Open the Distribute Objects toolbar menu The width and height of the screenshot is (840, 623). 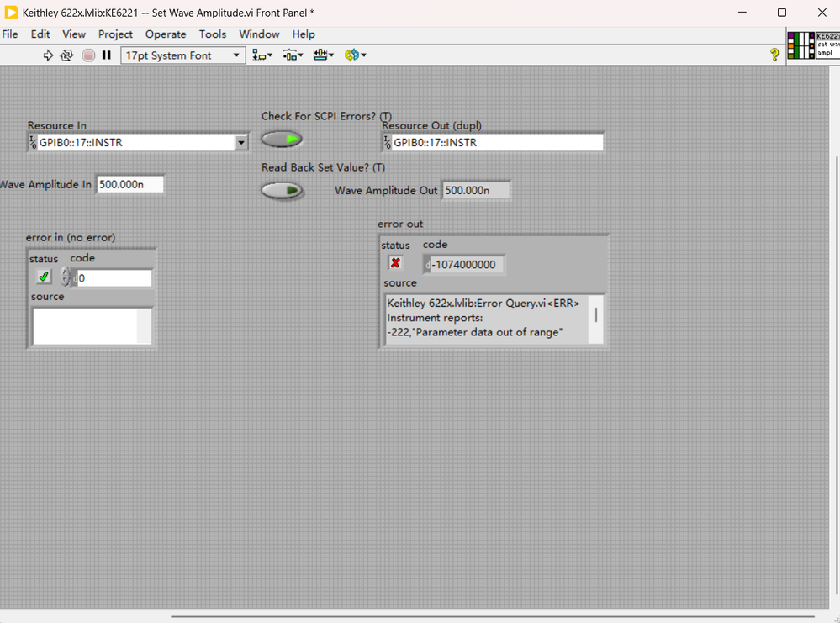click(x=293, y=55)
